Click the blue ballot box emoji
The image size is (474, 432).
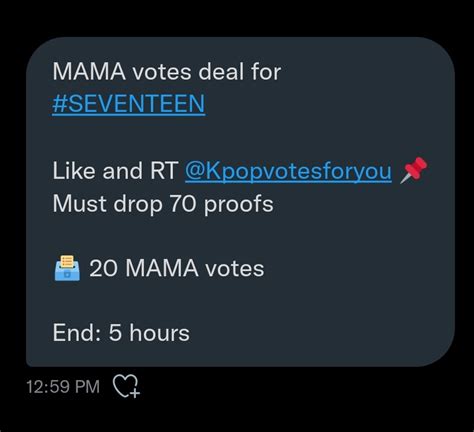click(x=67, y=268)
